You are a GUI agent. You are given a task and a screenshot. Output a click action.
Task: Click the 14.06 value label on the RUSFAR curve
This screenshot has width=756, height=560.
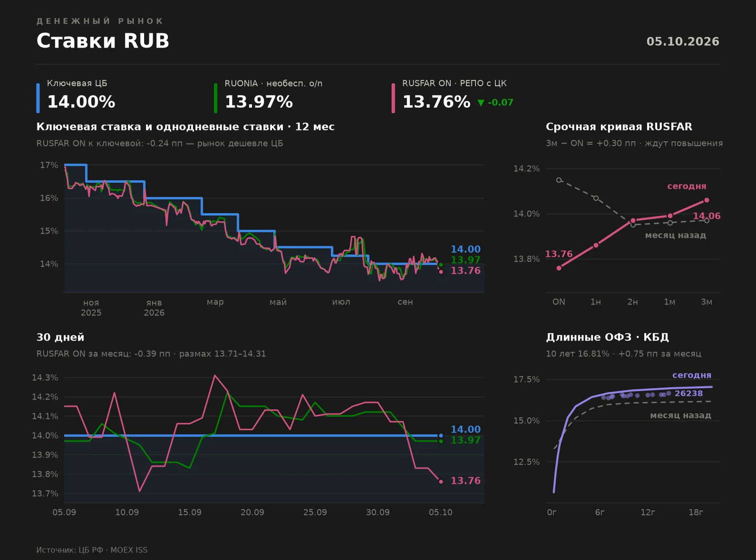click(x=707, y=216)
